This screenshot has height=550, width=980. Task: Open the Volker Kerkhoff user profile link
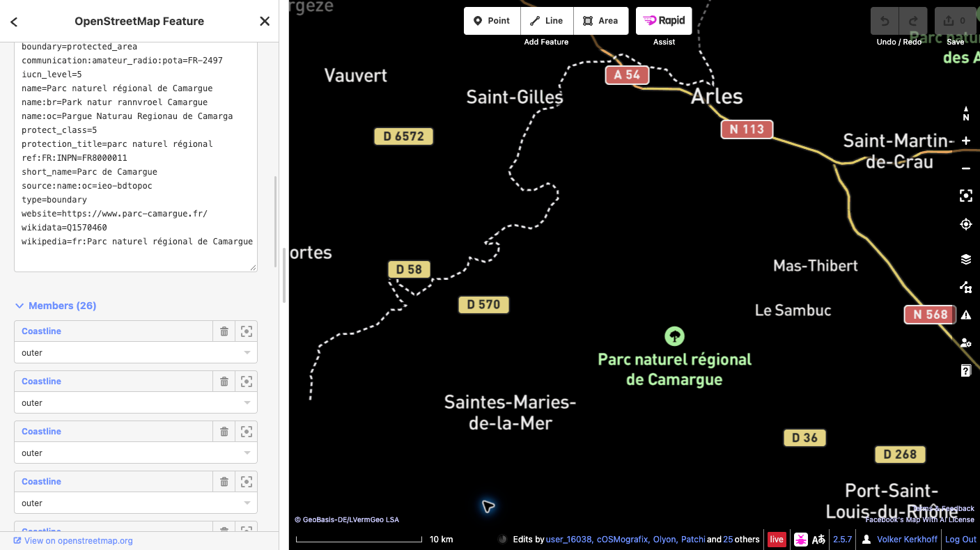point(907,540)
